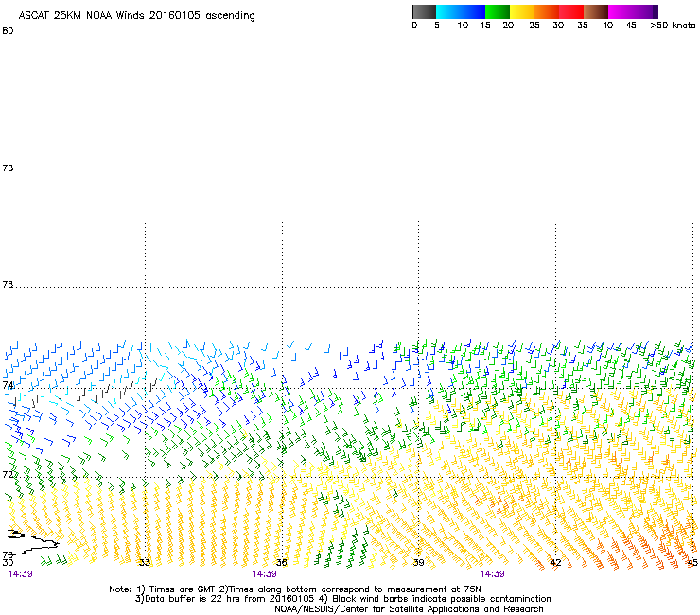Click the '10' label under the color scale
This screenshot has height=615, width=700.
coord(463,26)
